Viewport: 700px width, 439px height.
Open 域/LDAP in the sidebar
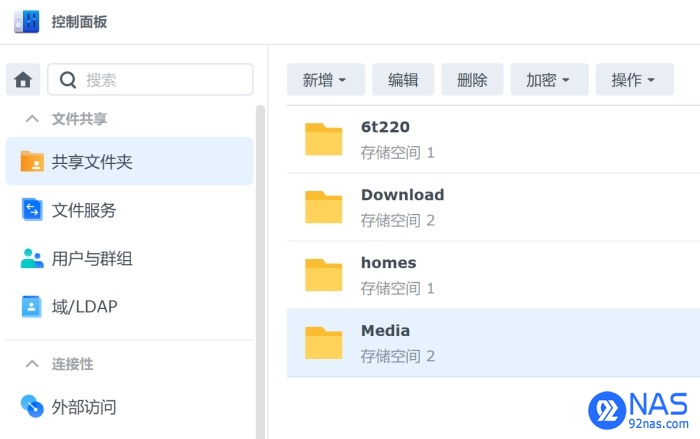(129, 307)
